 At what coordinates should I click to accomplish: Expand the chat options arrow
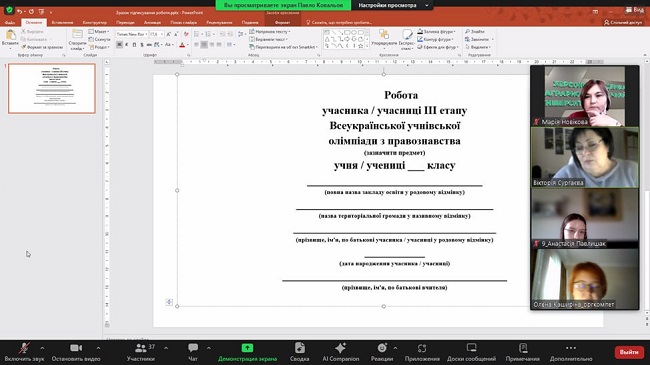pyautogui.click(x=209, y=348)
